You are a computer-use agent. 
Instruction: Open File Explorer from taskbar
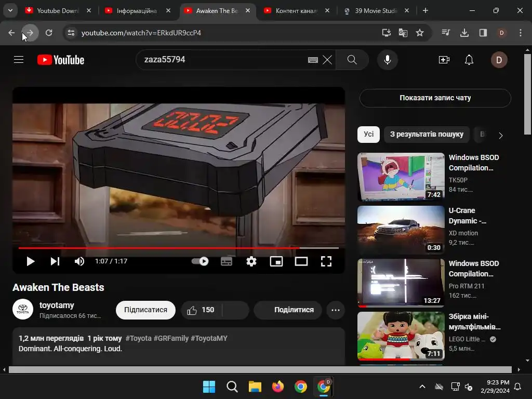pos(255,387)
